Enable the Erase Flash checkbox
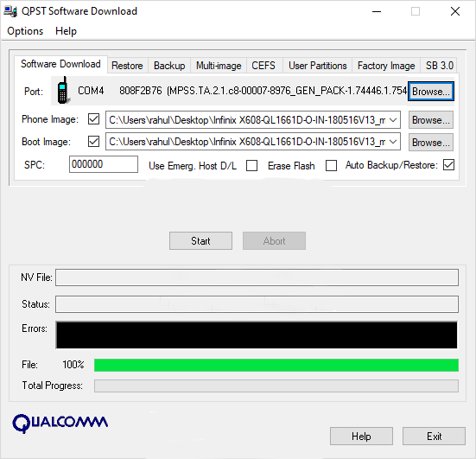The width and height of the screenshot is (476, 459). [331, 166]
